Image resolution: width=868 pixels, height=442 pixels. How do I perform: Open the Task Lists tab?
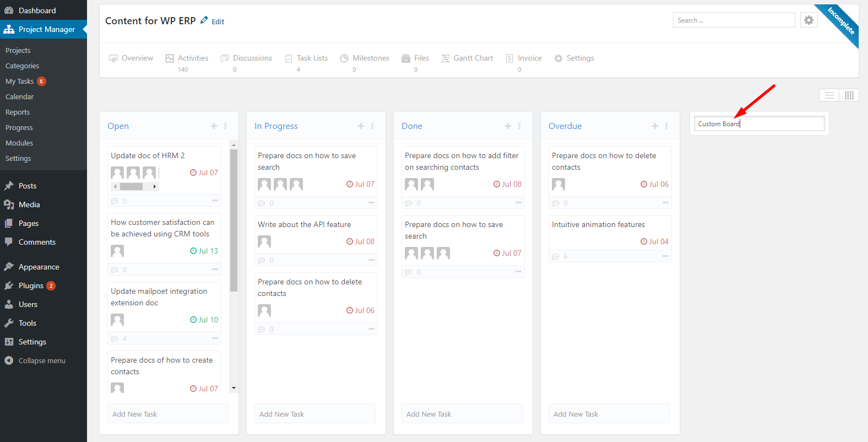(306, 58)
